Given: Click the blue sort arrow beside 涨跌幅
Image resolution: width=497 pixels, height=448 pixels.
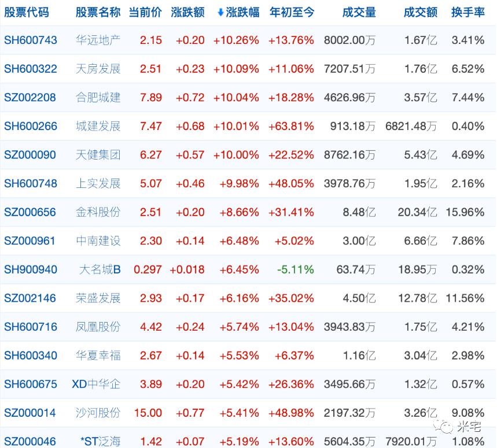Looking at the screenshot, I should (220, 13).
